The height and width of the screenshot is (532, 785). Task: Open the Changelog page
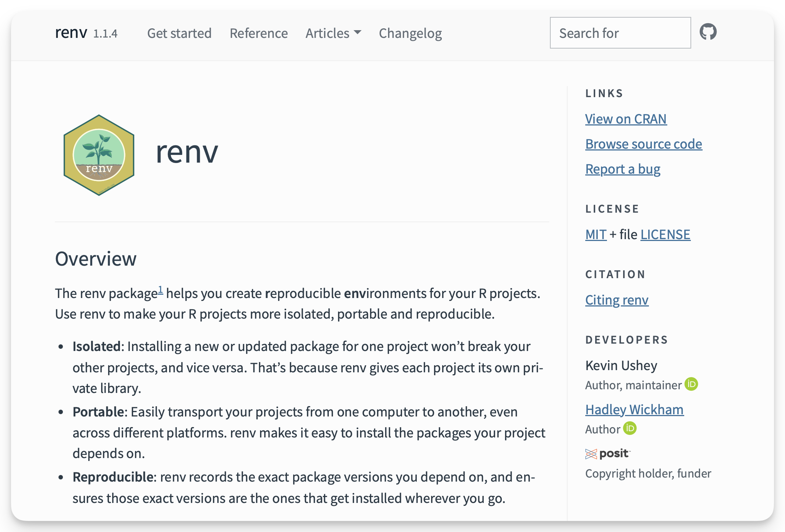pos(410,33)
